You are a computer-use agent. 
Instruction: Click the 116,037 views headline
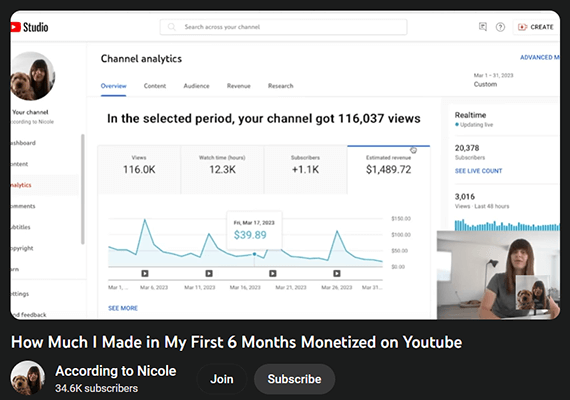[x=264, y=119]
